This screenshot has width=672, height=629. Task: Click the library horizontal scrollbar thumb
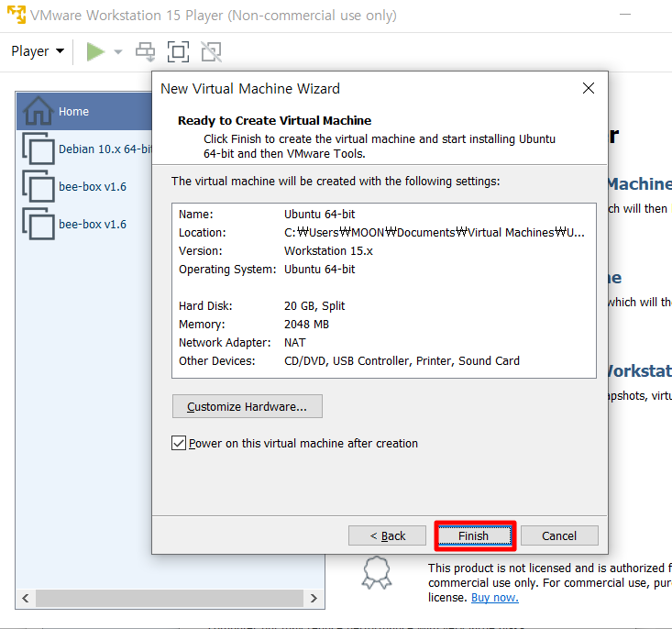[170, 598]
